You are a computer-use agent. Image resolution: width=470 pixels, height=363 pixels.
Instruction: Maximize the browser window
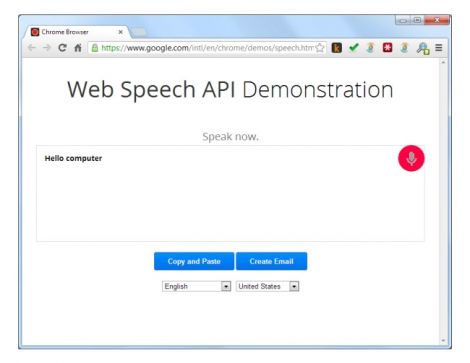(x=417, y=20)
